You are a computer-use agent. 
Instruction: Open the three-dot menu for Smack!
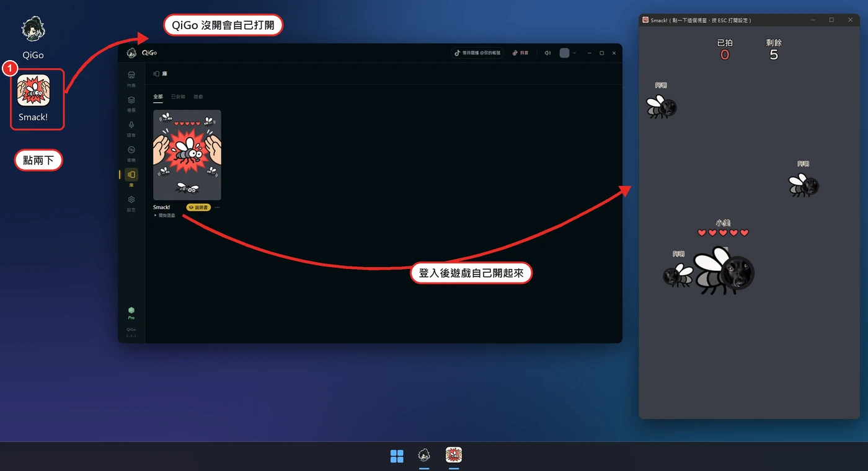click(217, 208)
